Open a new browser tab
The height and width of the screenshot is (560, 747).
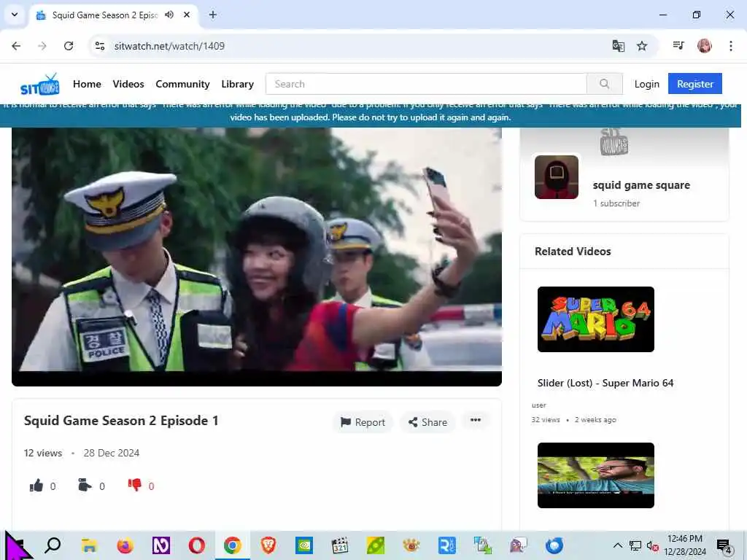(x=213, y=15)
